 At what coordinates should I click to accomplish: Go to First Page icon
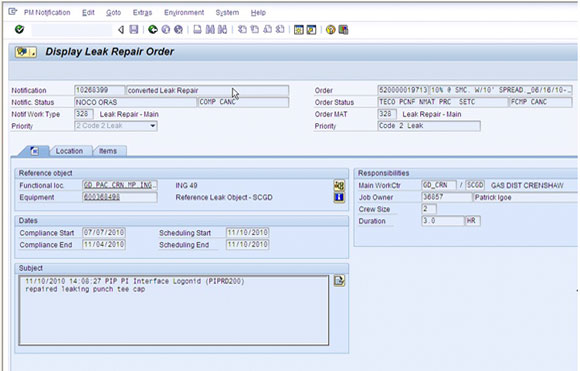(242, 30)
